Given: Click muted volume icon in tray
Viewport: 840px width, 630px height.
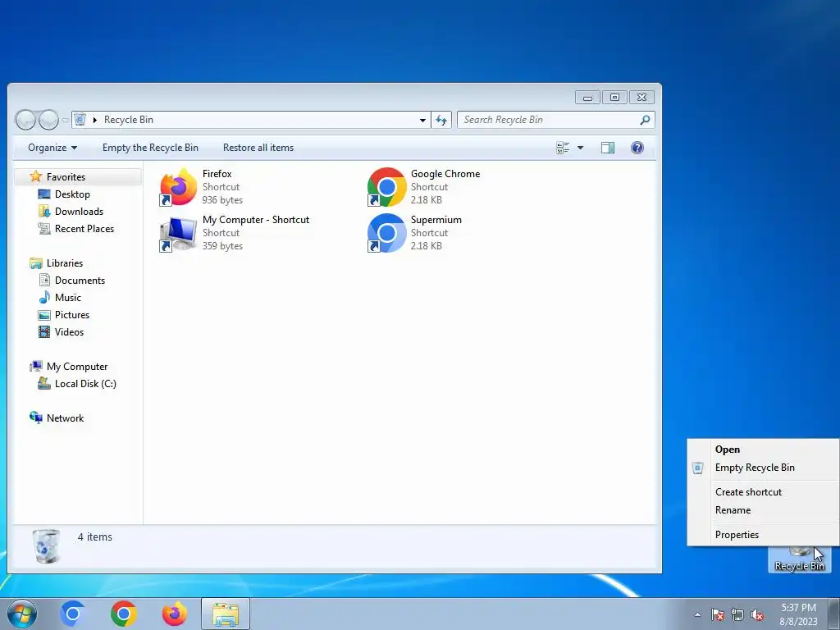Looking at the screenshot, I should pyautogui.click(x=757, y=614).
